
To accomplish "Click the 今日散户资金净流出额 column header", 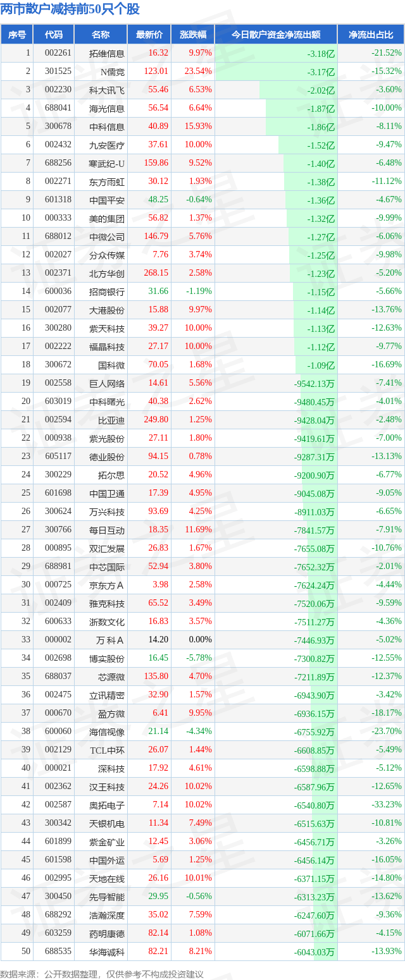I will (x=275, y=35).
